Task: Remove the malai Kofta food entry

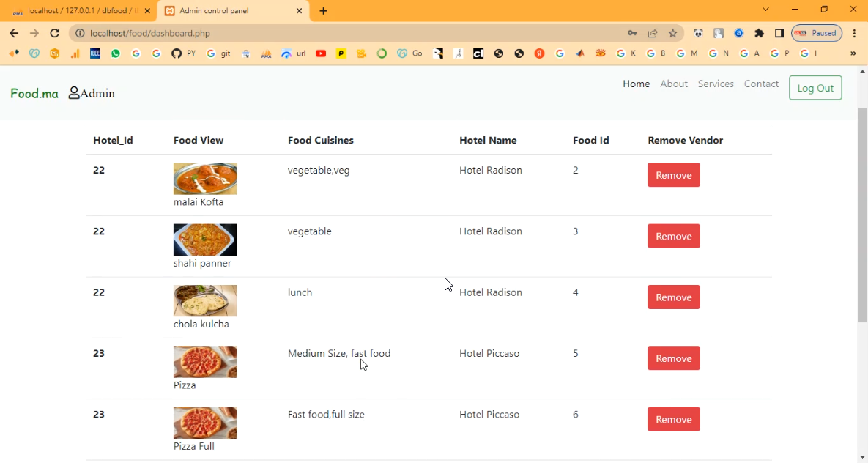Action: coord(673,175)
